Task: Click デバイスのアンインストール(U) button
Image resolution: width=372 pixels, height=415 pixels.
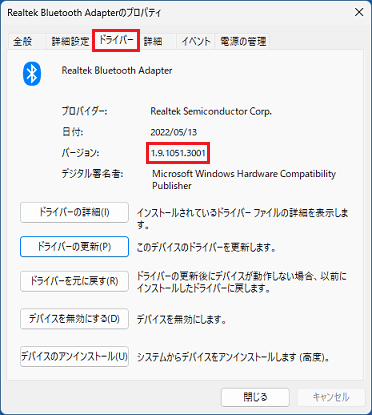Action: (74, 356)
